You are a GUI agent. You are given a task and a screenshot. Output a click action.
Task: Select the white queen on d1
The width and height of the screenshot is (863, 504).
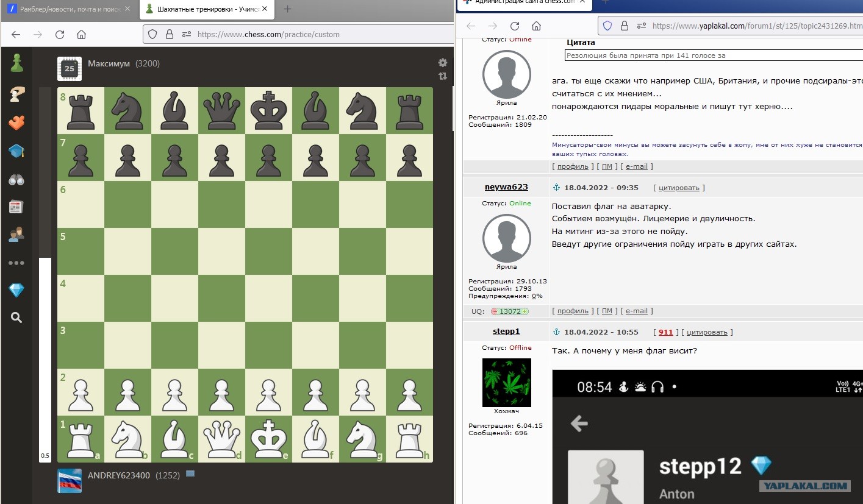221,439
